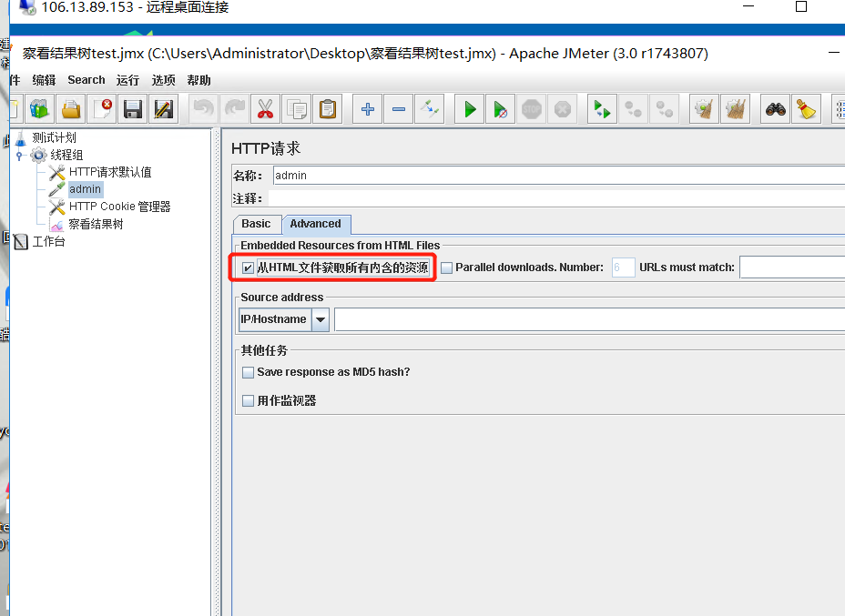
Task: Open the 编辑 menu
Action: click(44, 80)
